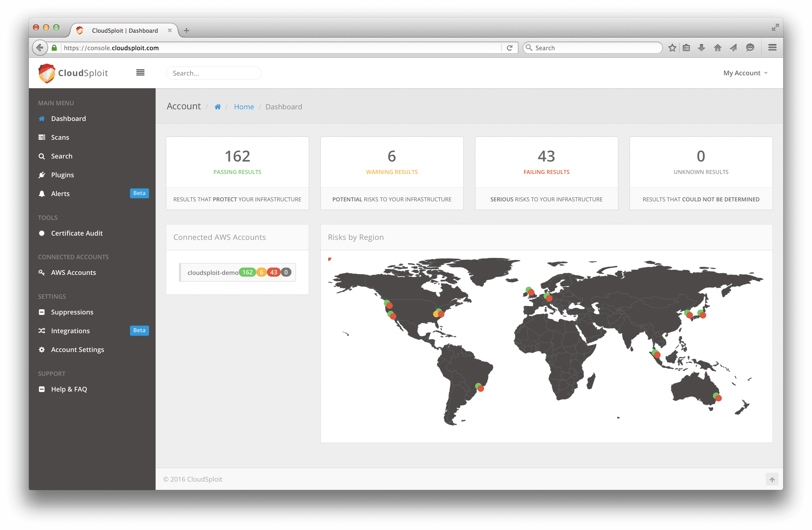Open the browser hamburger menu
812x530 pixels.
(x=772, y=48)
